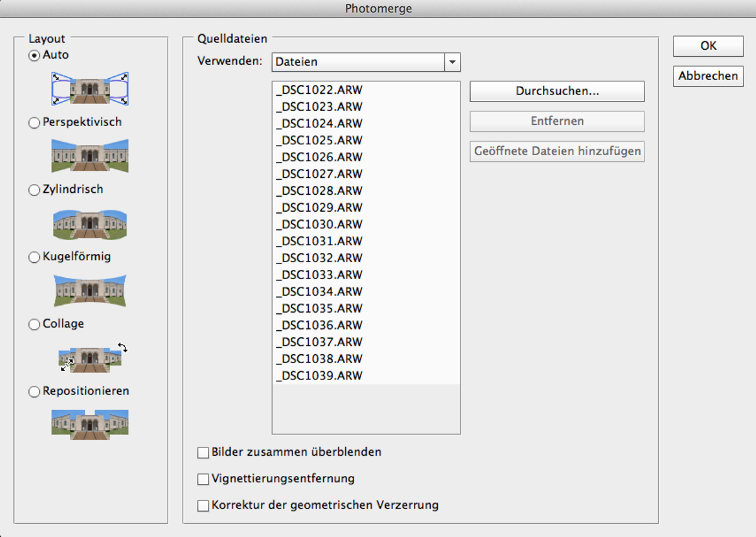
Task: Select file _DSC1039.ARW in list
Action: tap(366, 376)
